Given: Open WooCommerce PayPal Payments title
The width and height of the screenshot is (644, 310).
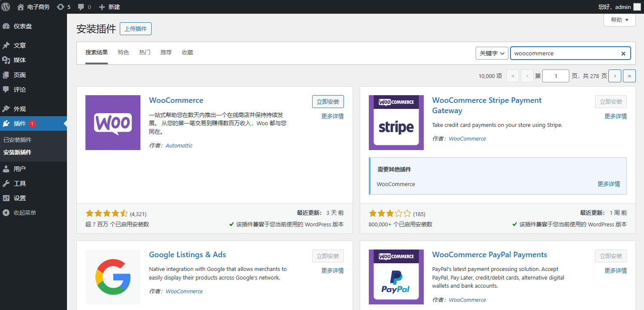Looking at the screenshot, I should click(490, 255).
